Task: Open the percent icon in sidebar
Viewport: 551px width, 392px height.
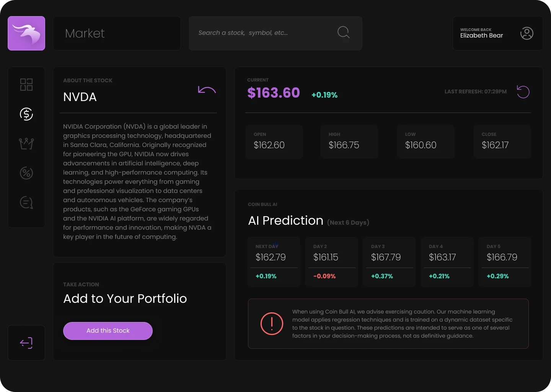Action: click(26, 173)
